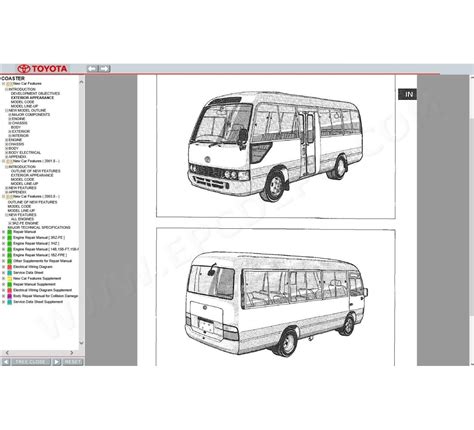The height and width of the screenshot is (430, 474).
Task: Click the folder icon of first New Car Features
Action: (x=9, y=84)
